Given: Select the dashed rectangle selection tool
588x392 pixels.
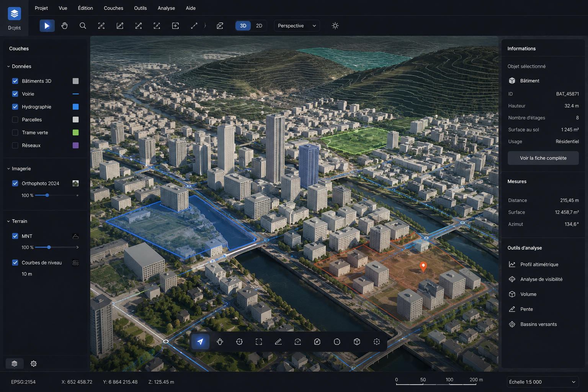Looking at the screenshot, I should point(259,341).
